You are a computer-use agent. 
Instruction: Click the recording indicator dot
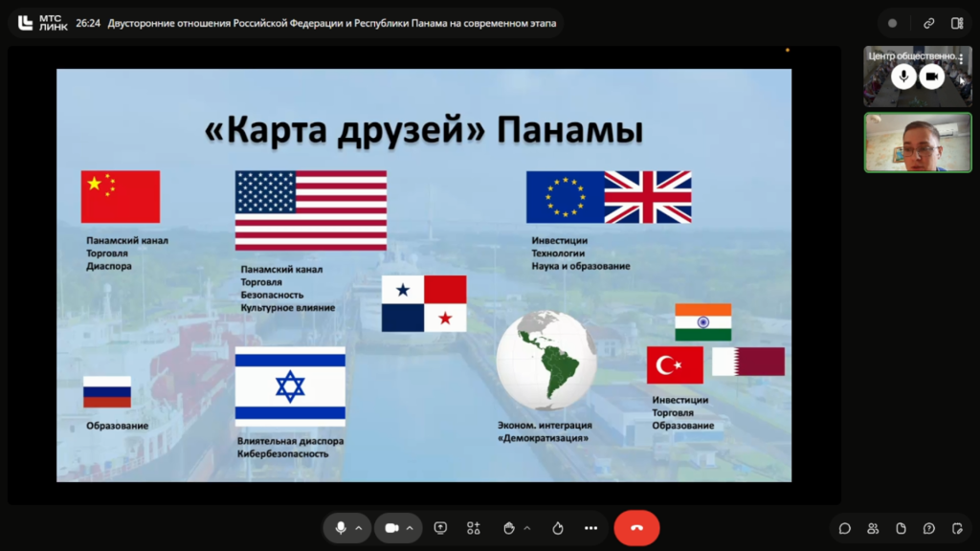[x=893, y=23]
